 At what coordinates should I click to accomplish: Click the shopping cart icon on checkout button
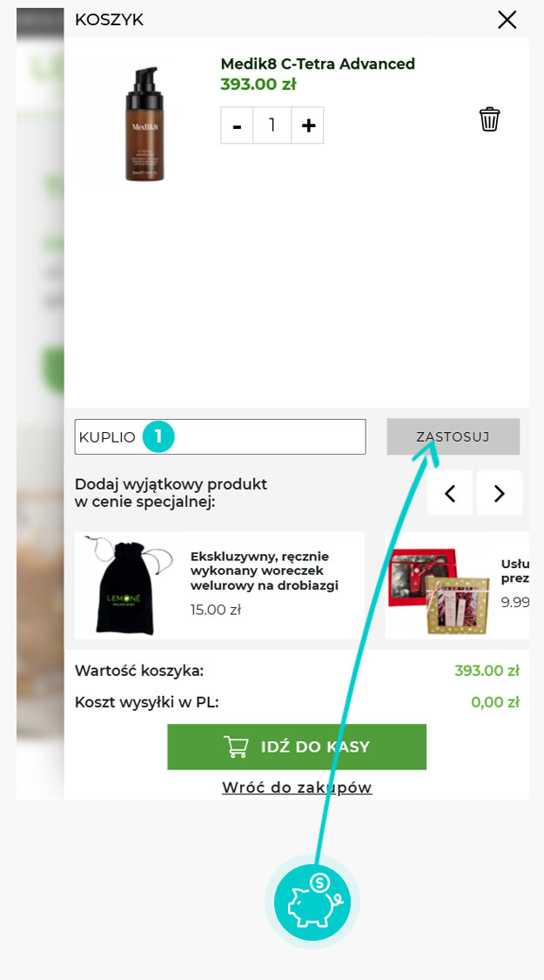(236, 747)
